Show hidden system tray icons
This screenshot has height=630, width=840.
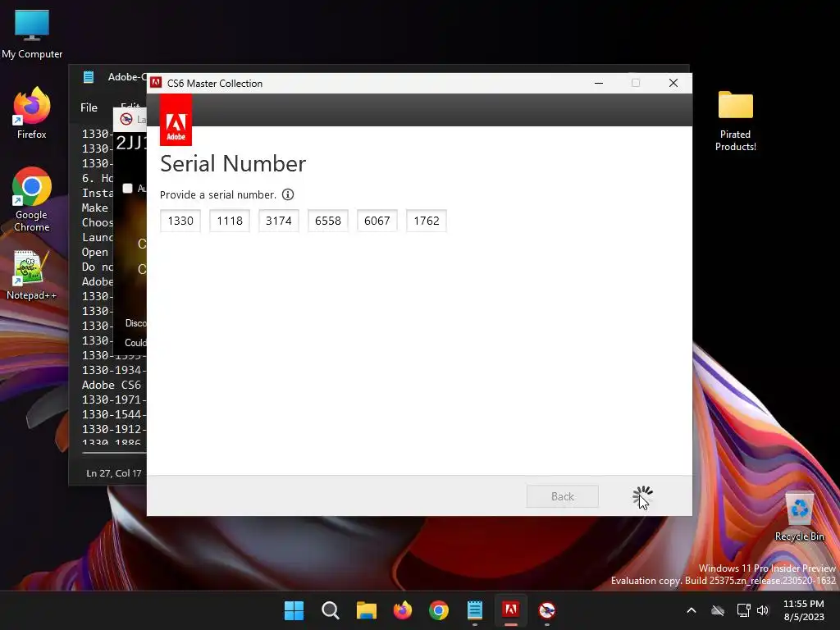(x=691, y=610)
